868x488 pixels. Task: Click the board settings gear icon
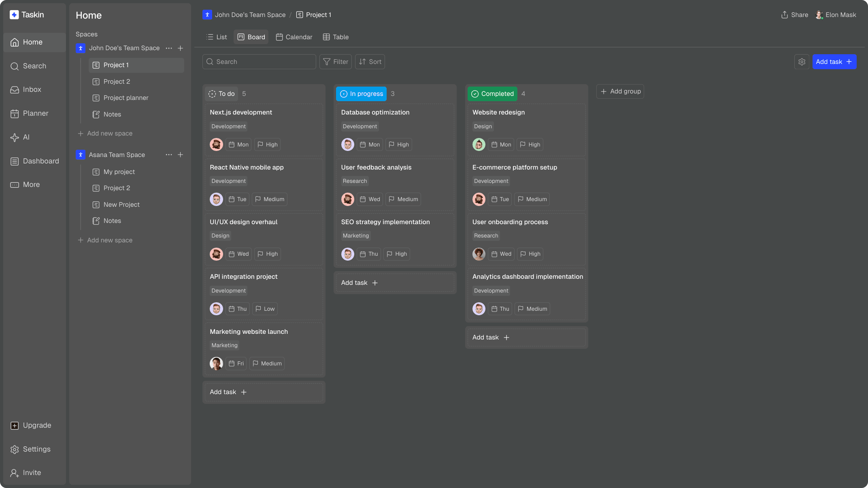tap(802, 62)
